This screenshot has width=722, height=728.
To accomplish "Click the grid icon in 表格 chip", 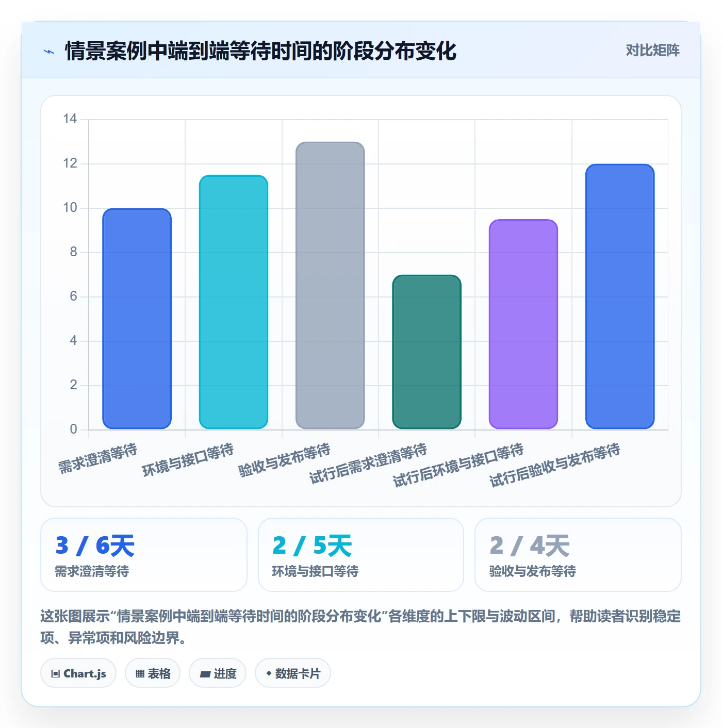I will coord(140,673).
